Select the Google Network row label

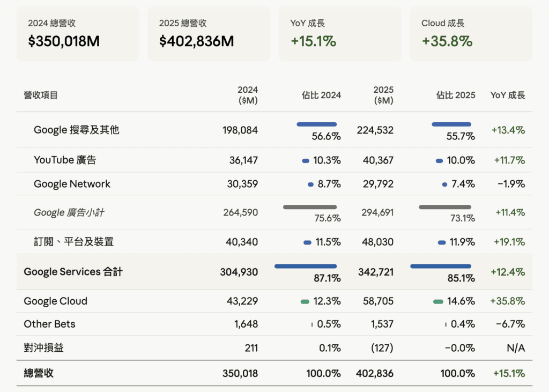click(x=72, y=184)
